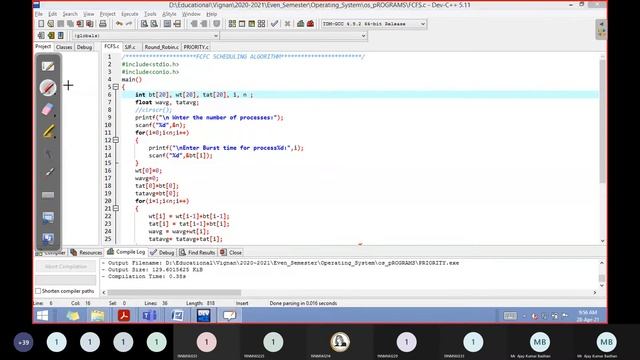This screenshot has width=640, height=360.
Task: Select the pen annotation tool
Action: (48, 67)
